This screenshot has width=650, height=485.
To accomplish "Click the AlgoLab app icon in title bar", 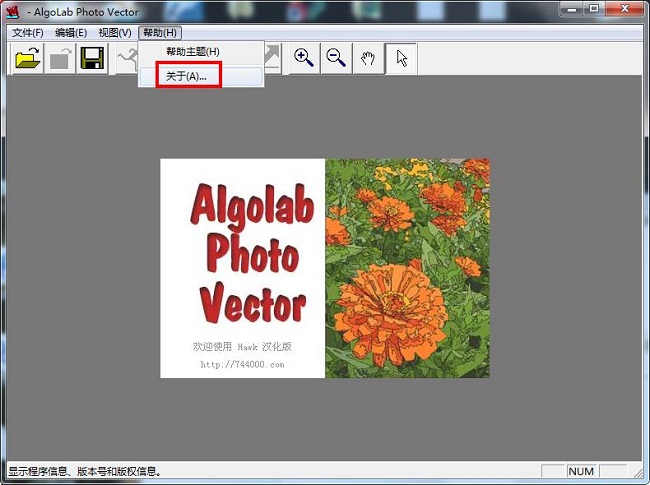I will [x=13, y=12].
